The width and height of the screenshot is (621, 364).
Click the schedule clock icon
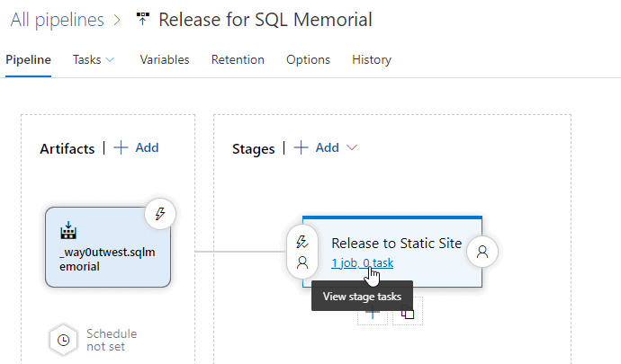[x=63, y=340]
